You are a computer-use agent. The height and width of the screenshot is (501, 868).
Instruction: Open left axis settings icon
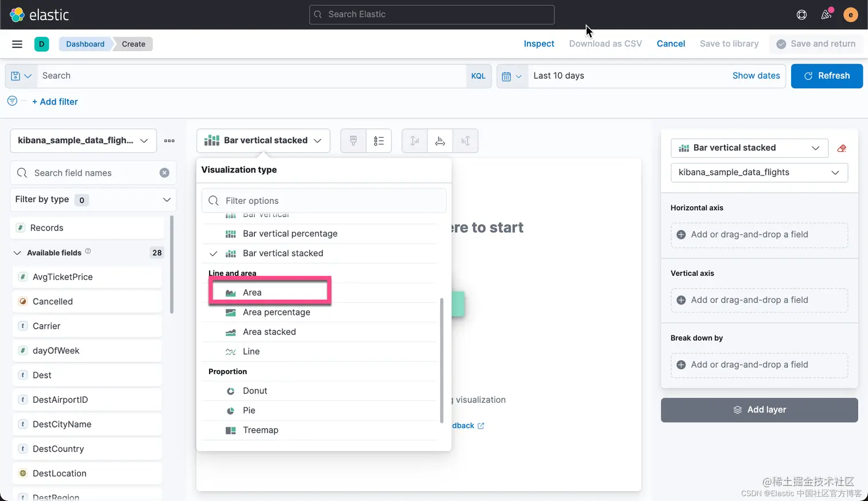414,141
